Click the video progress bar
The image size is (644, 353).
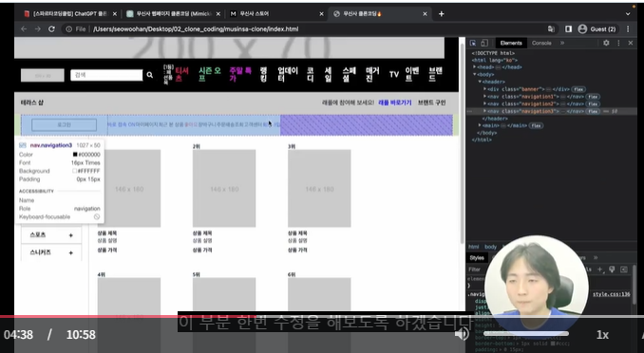click(322, 317)
